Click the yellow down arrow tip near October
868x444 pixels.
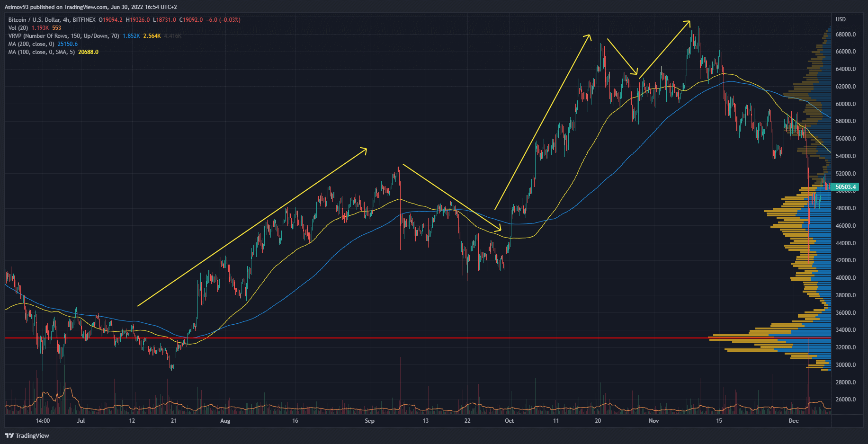pyautogui.click(x=499, y=231)
